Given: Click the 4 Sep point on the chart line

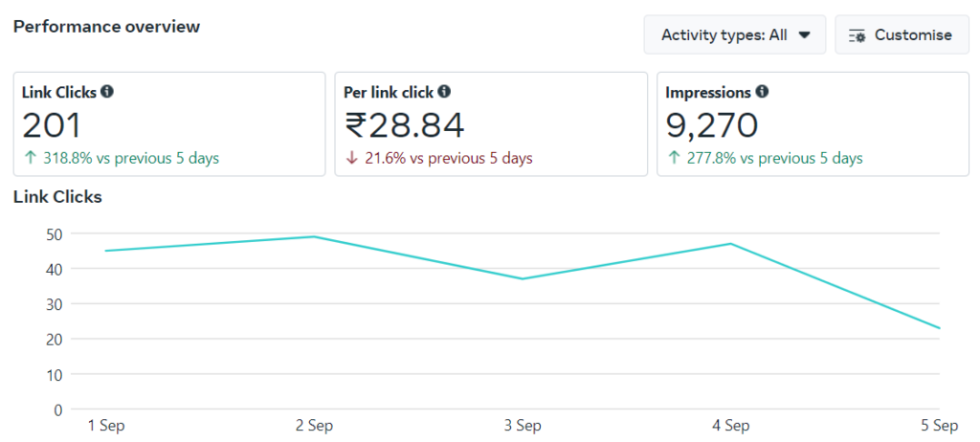Looking at the screenshot, I should [x=730, y=244].
